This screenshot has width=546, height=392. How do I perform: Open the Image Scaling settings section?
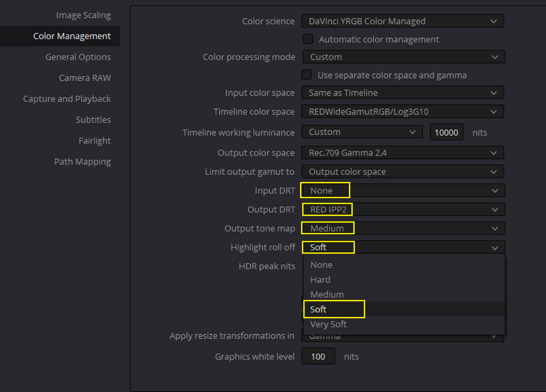point(83,15)
